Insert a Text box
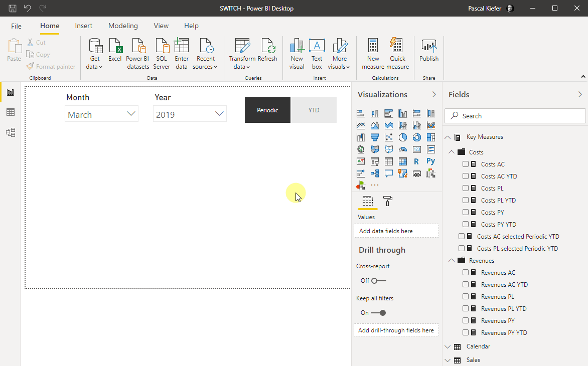This screenshot has height=366, width=588. [x=317, y=54]
